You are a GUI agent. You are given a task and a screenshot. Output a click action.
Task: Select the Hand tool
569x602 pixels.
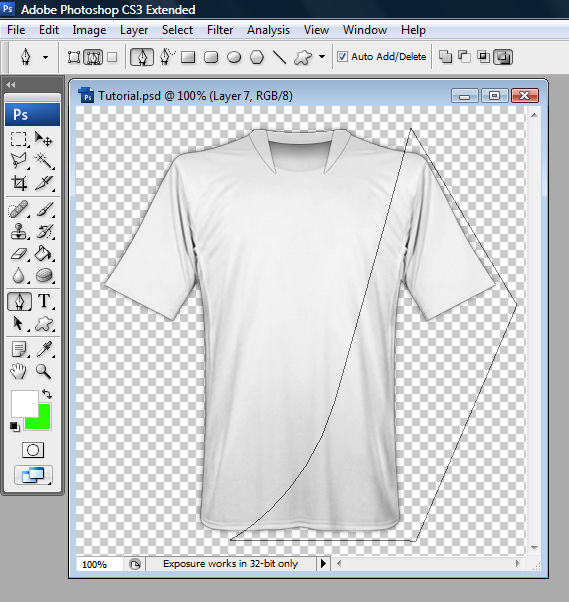click(x=18, y=371)
